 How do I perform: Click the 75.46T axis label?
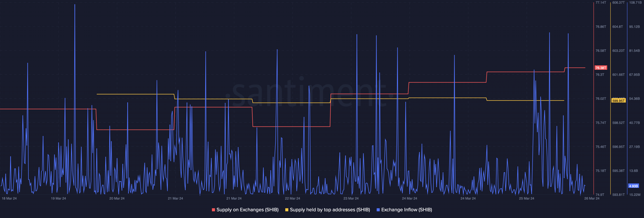pos(601,147)
